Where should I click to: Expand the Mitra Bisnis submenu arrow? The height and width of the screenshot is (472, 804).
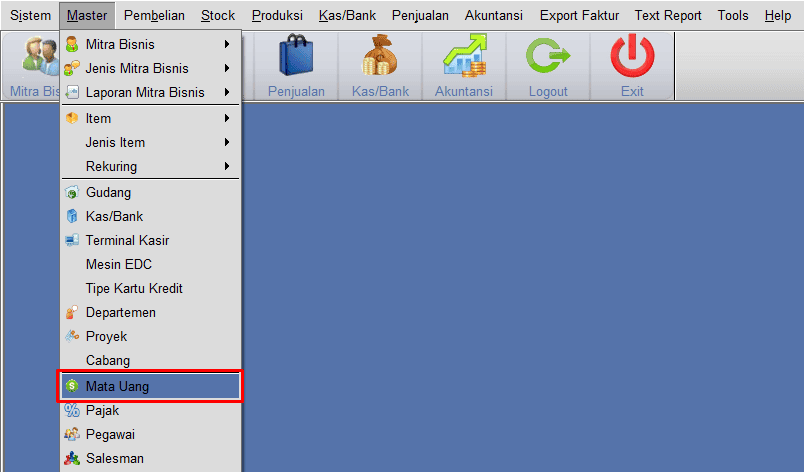tap(227, 45)
